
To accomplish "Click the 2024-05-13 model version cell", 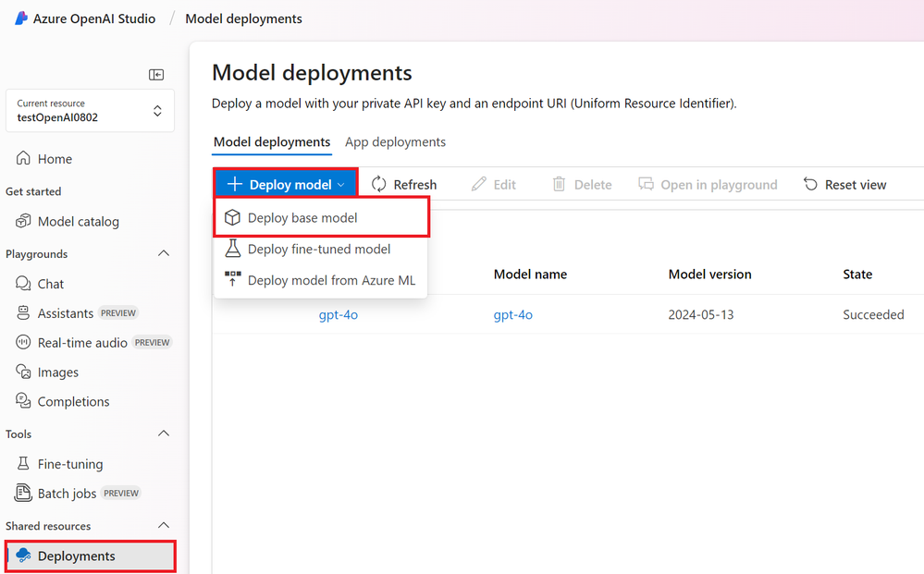I will (701, 314).
